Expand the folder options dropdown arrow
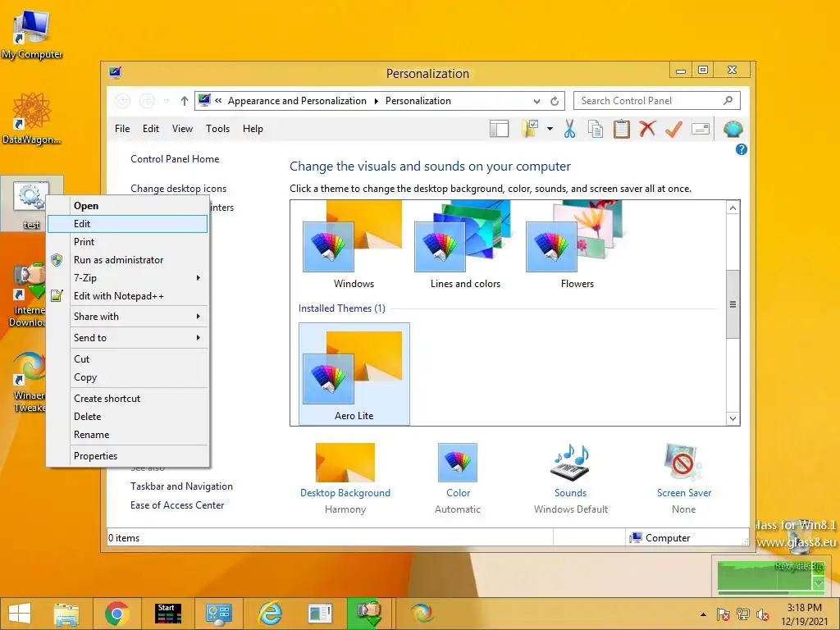 click(x=550, y=129)
